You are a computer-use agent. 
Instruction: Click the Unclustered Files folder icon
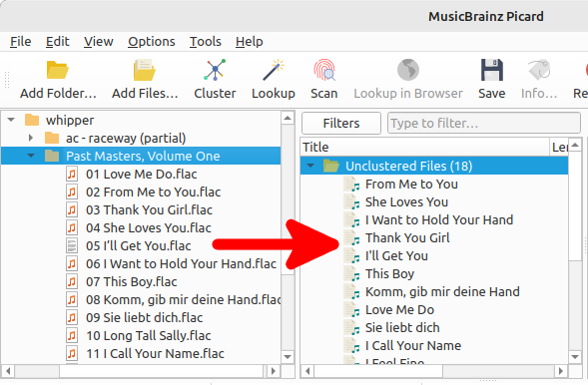331,166
